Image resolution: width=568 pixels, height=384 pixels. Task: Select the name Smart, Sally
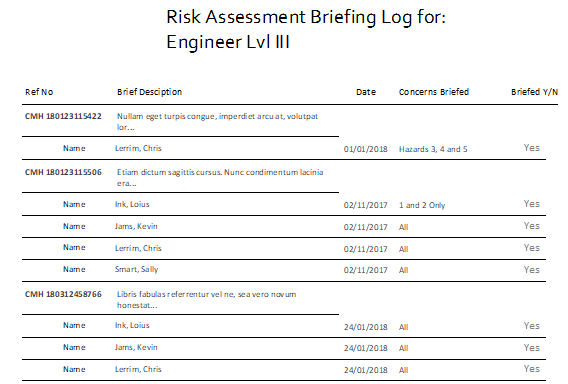137,270
